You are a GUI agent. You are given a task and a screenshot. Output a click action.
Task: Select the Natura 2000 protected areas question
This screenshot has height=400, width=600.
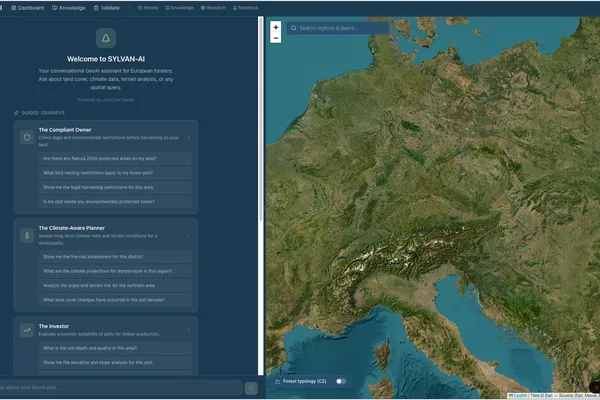click(x=115, y=158)
